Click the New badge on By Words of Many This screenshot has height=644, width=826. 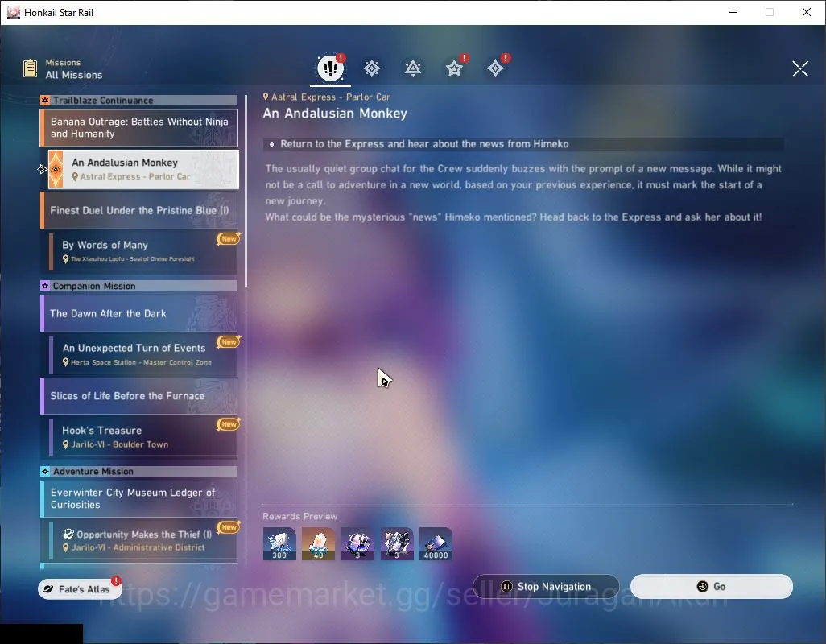click(x=229, y=239)
